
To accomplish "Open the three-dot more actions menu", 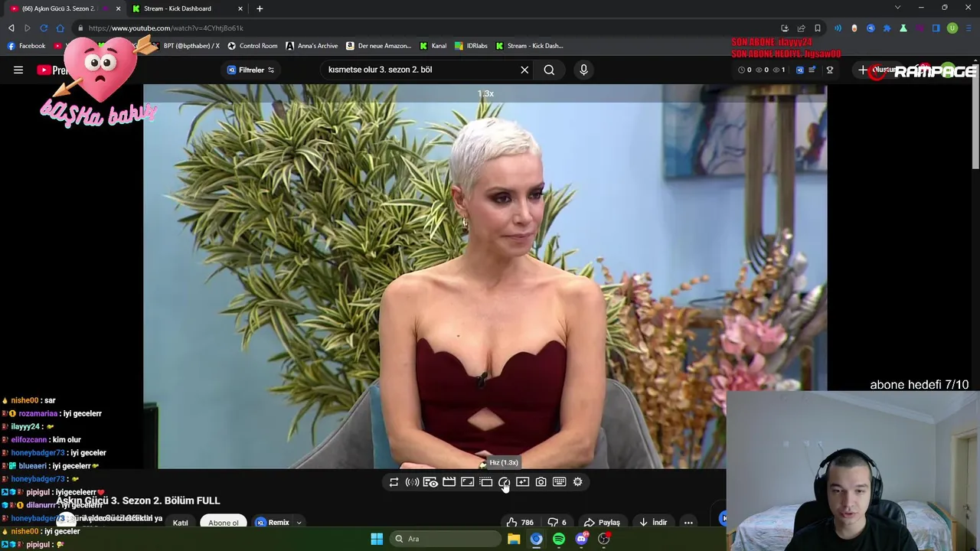I will point(688,523).
